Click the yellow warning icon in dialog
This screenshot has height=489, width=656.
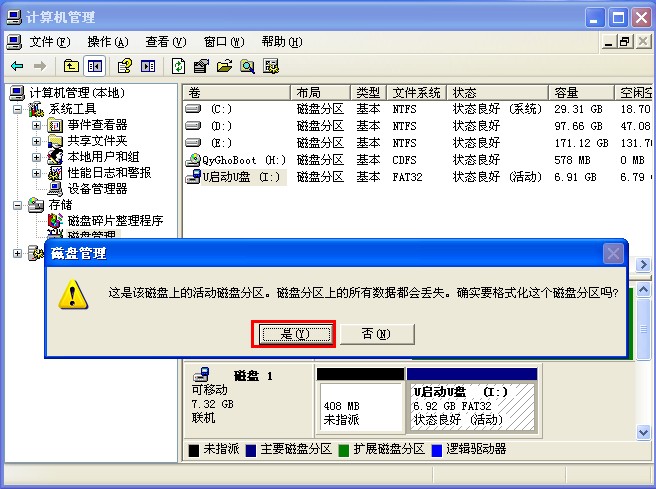[x=71, y=293]
